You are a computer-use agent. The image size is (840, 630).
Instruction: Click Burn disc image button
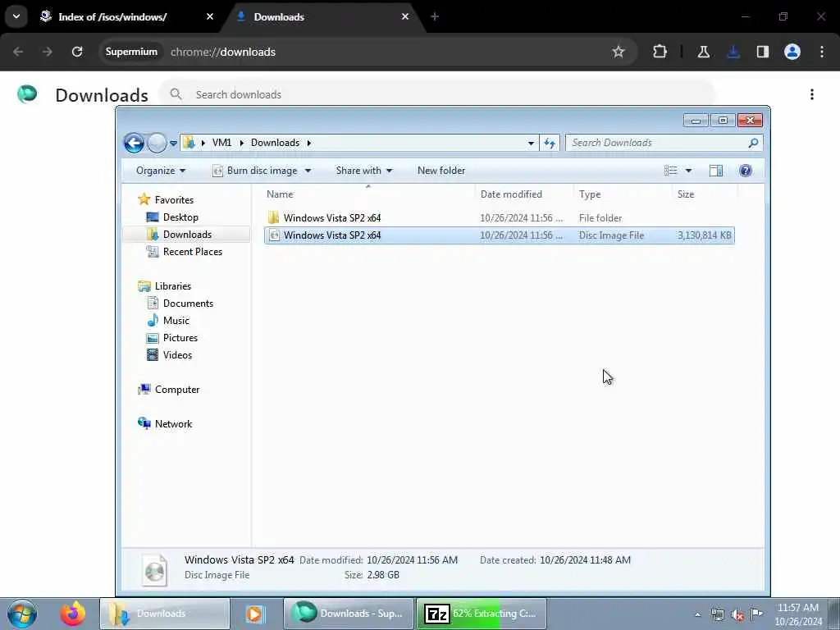[256, 171]
